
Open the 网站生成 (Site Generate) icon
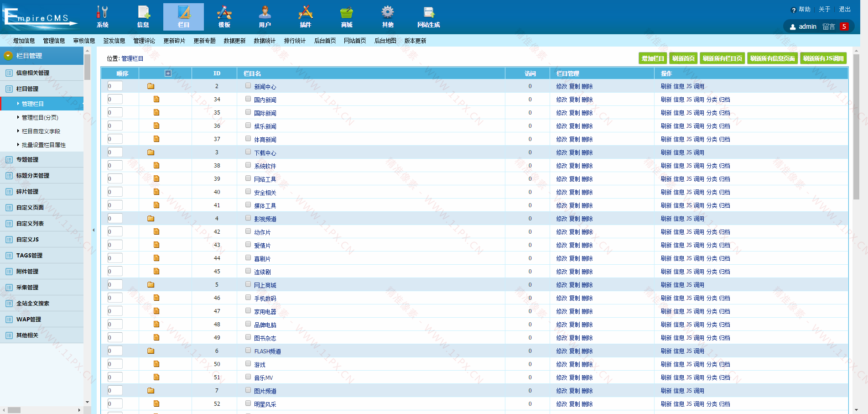(x=428, y=16)
